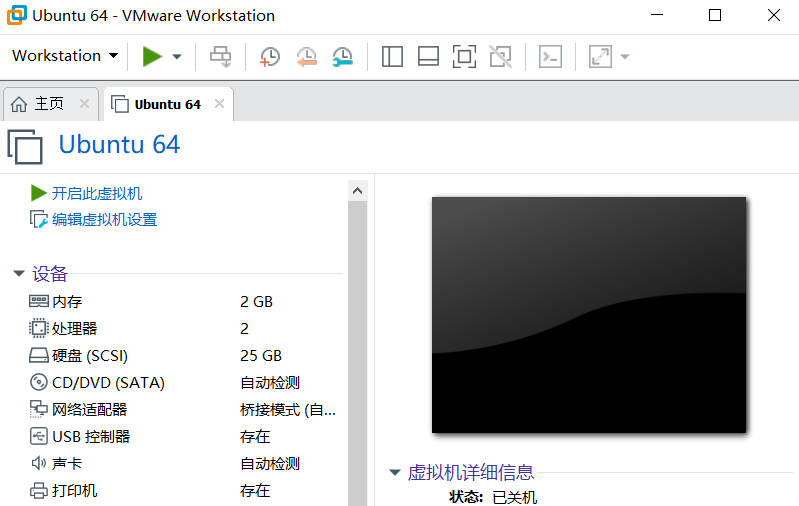Open the stretch display dropdown arrow
The height and width of the screenshot is (506, 799).
click(625, 57)
